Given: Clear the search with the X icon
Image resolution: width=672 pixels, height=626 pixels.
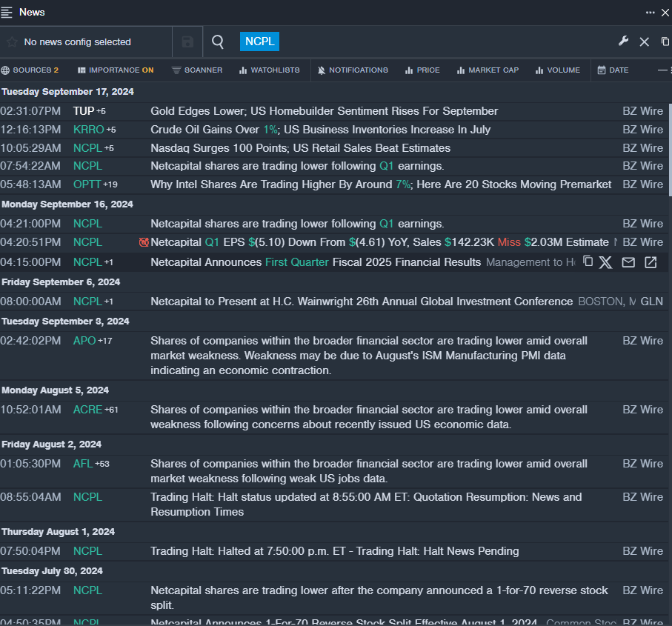Looking at the screenshot, I should pos(644,42).
